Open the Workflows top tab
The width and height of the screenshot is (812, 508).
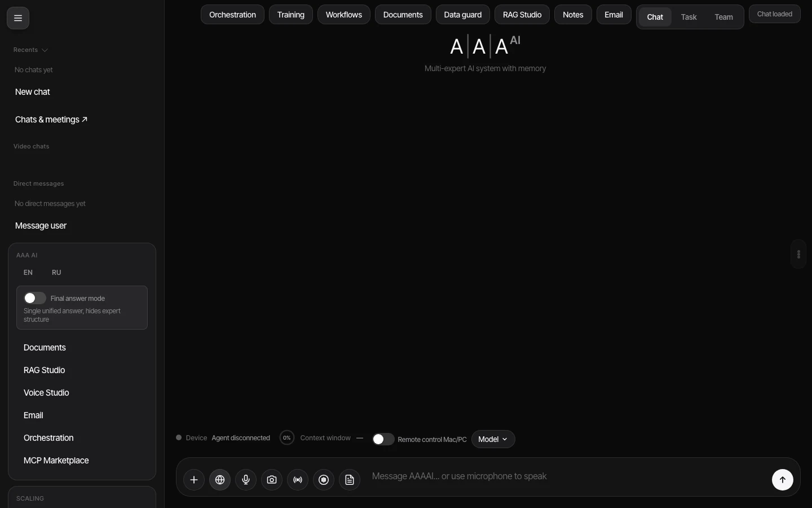[344, 15]
